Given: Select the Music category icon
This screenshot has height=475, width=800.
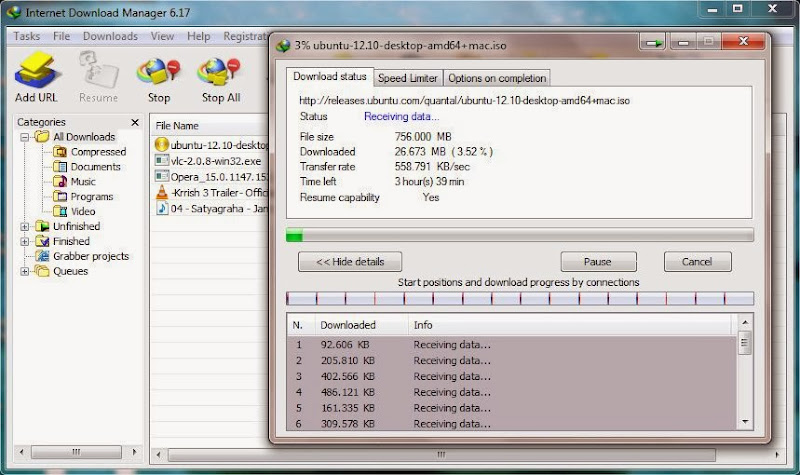Looking at the screenshot, I should (60, 181).
